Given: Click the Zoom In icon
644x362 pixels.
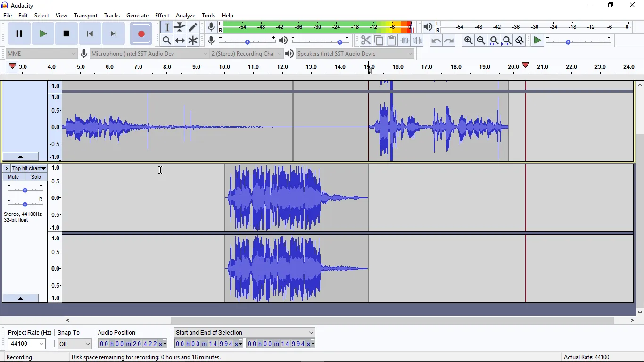Looking at the screenshot, I should coord(468,41).
